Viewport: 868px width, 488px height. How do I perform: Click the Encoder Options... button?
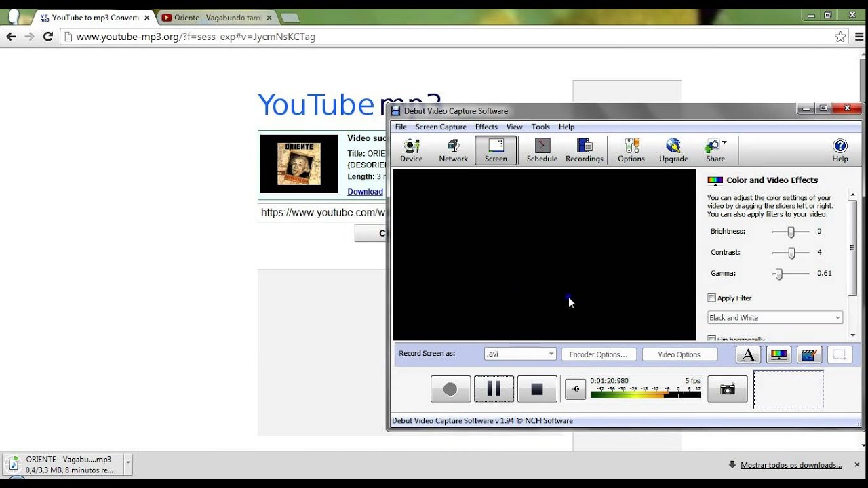tap(599, 354)
